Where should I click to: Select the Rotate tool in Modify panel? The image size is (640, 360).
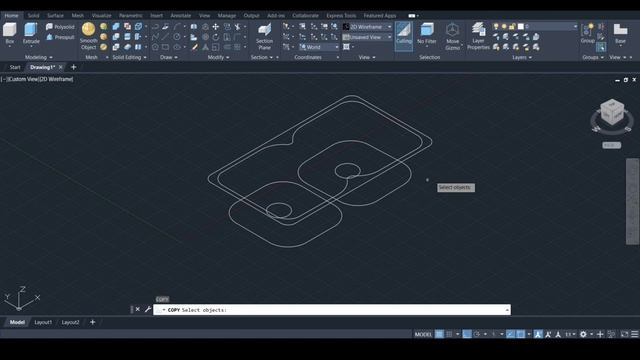click(216, 37)
